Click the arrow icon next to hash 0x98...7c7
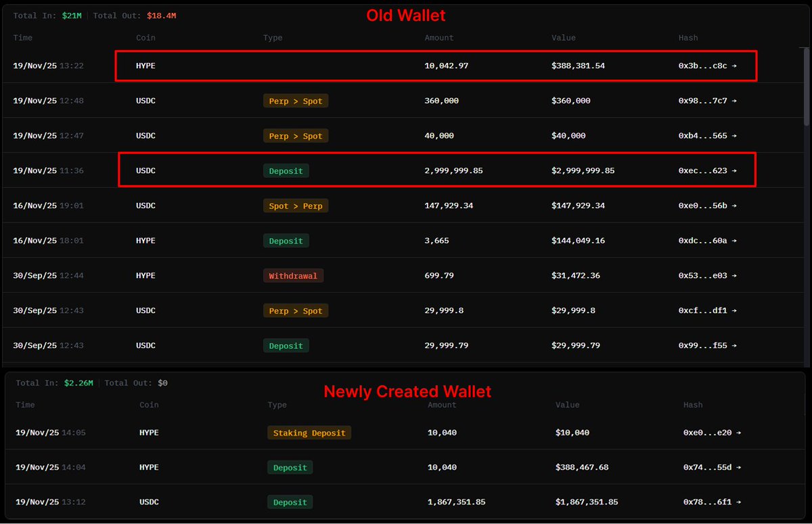The width and height of the screenshot is (812, 524). [x=734, y=101]
